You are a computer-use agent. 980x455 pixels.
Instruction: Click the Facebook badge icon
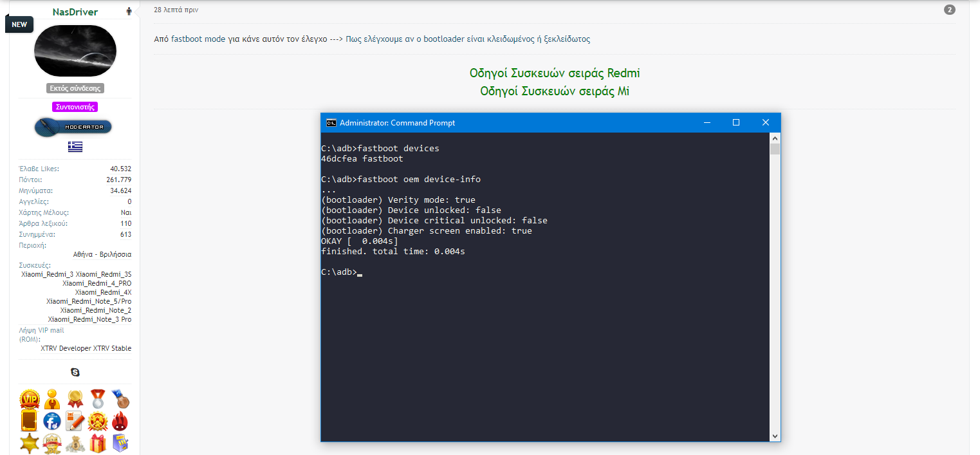[x=52, y=422]
